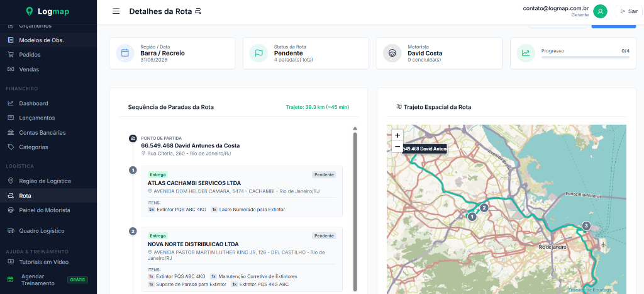
Task: Click the Logmap logo pin icon
Action: (29, 11)
